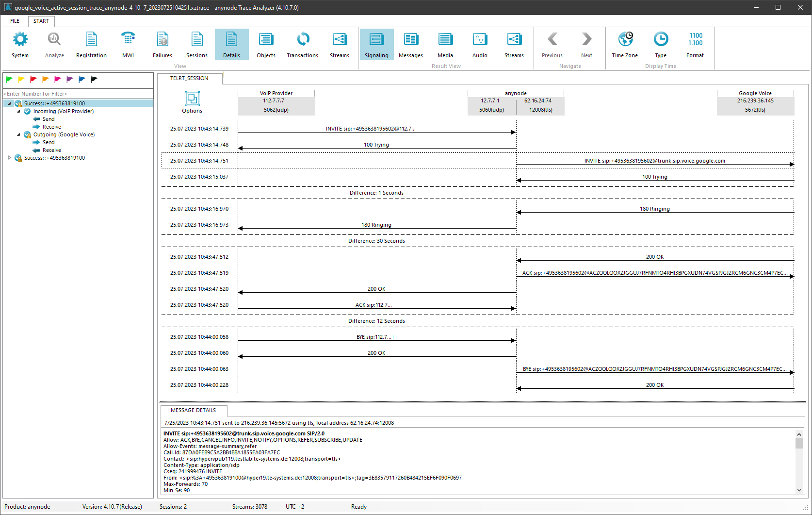Select the blue flag

pyautogui.click(x=82, y=79)
